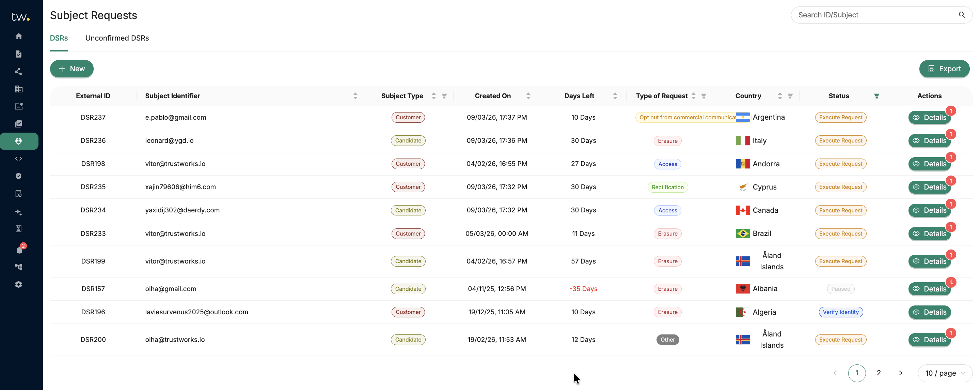Sort by Days Left column
This screenshot has height=390, width=980.
click(615, 96)
